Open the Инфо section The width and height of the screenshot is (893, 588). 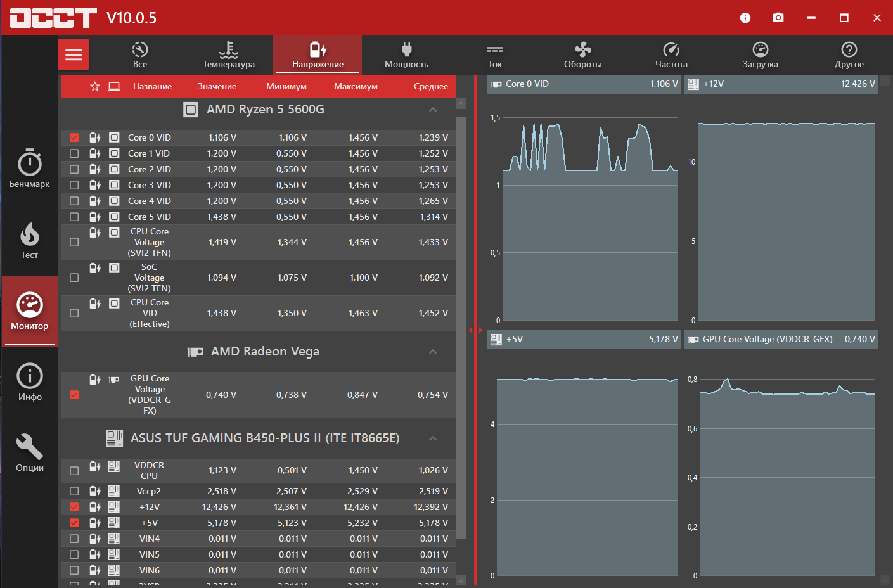point(30,382)
